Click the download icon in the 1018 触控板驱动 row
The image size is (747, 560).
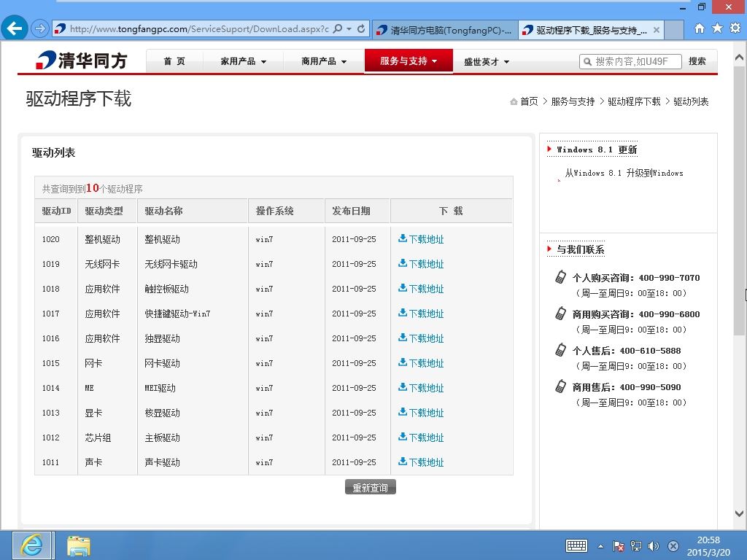point(403,287)
